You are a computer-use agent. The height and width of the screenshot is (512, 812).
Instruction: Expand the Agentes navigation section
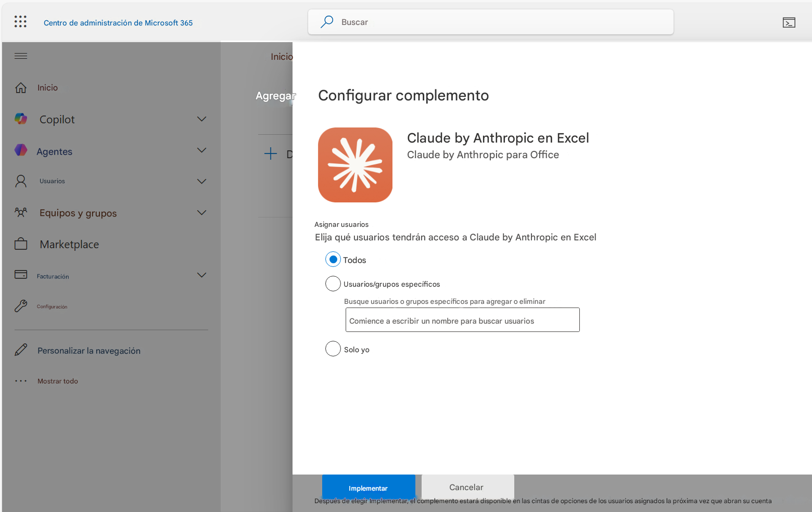tap(202, 150)
